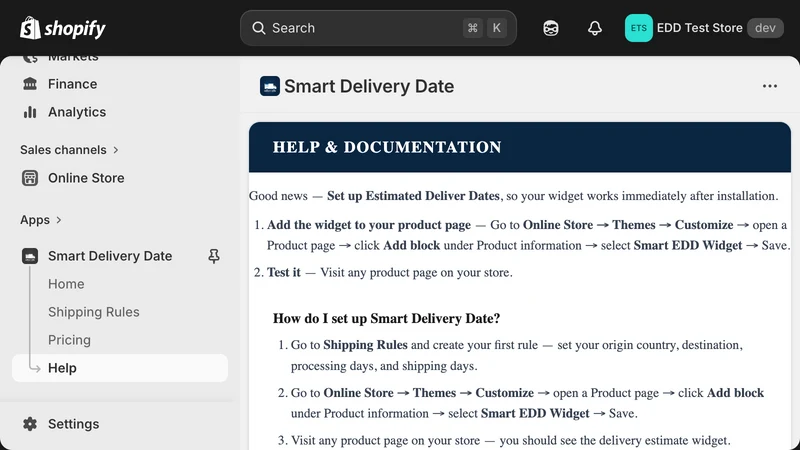Screen dimensions: 800x450
Task: Open the Pricing page
Action: click(69, 340)
